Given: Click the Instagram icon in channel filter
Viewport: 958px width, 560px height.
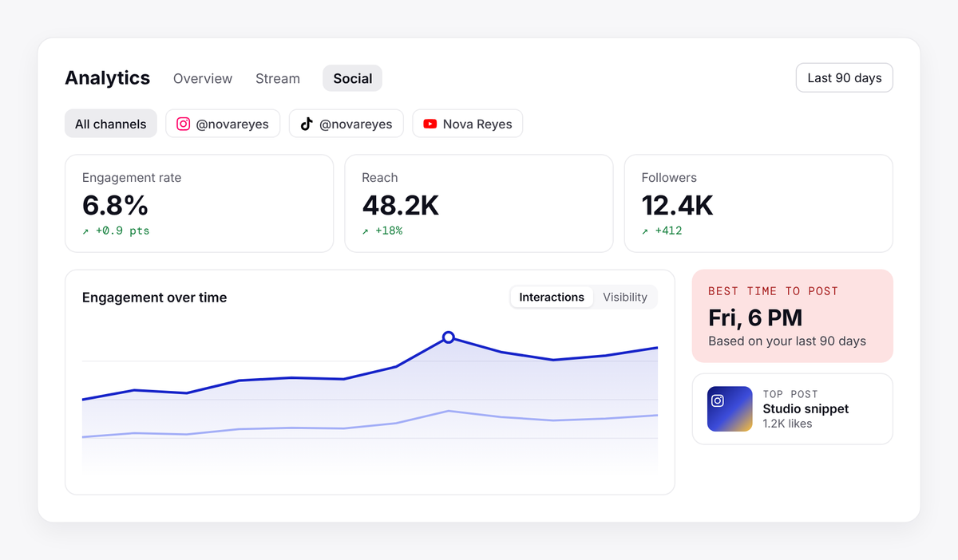Looking at the screenshot, I should tap(184, 124).
